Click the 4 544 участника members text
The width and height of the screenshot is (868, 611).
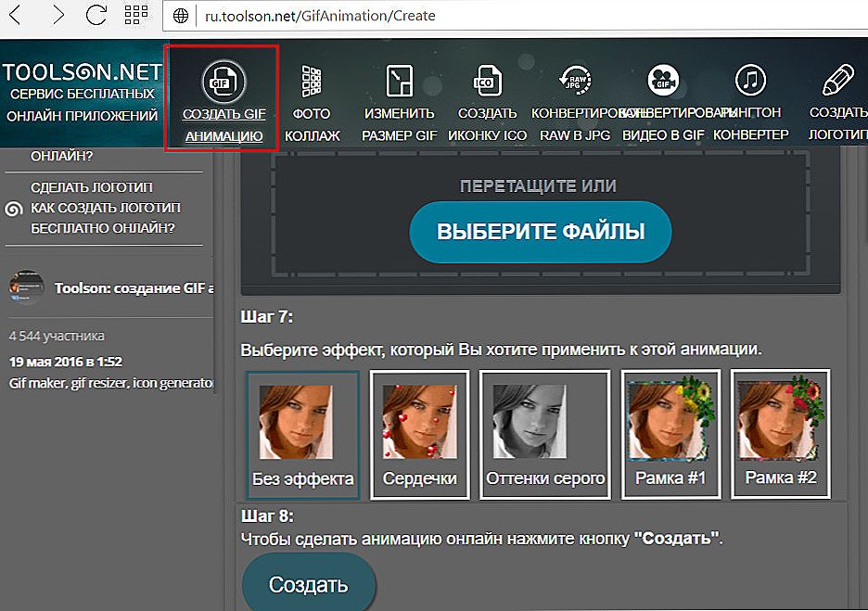pos(57,336)
